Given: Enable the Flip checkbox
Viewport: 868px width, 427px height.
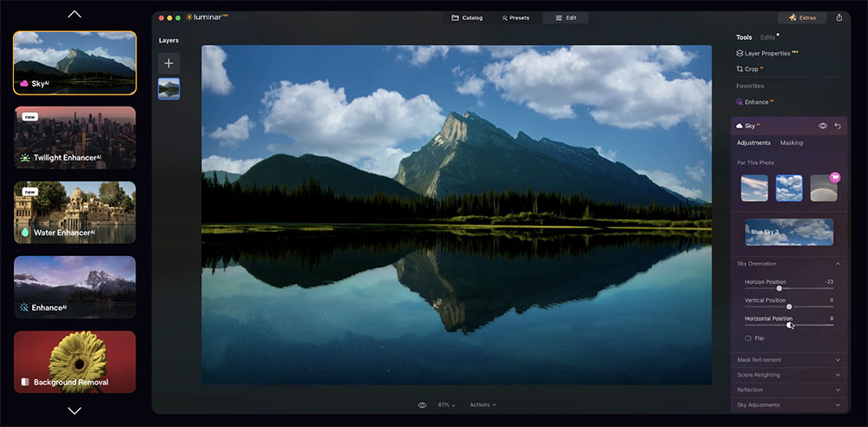Looking at the screenshot, I should pyautogui.click(x=748, y=338).
